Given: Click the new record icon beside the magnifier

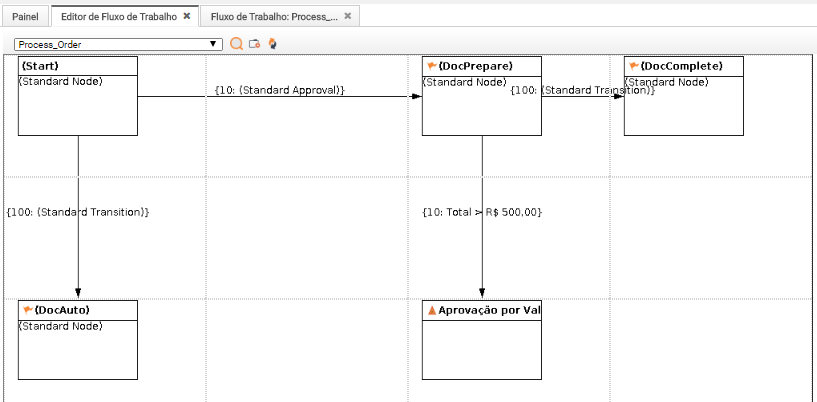Looking at the screenshot, I should (x=254, y=44).
